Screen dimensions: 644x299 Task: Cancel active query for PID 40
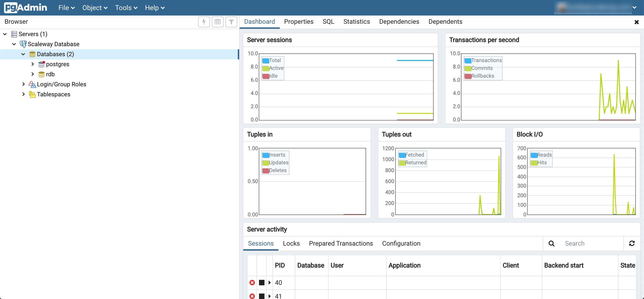point(262,283)
